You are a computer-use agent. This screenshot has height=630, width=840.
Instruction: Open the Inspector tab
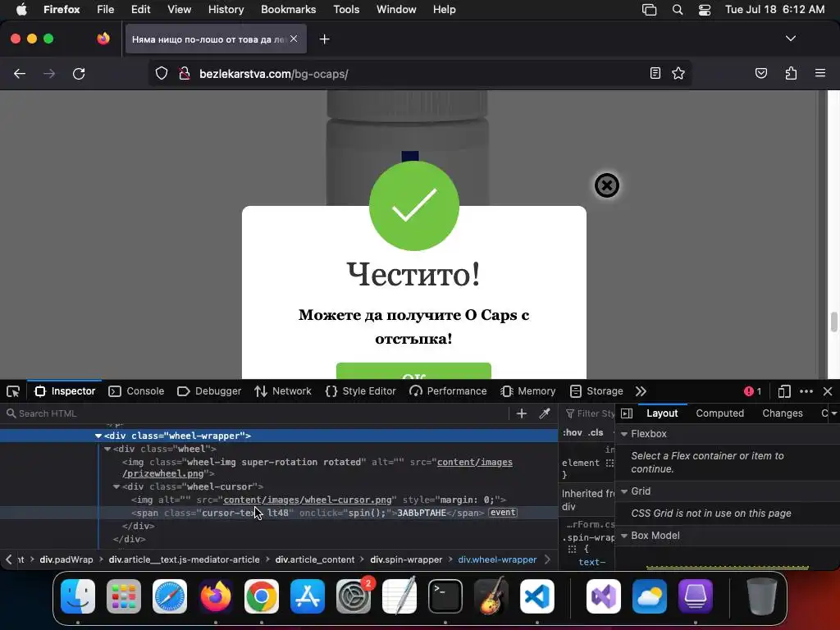[65, 391]
